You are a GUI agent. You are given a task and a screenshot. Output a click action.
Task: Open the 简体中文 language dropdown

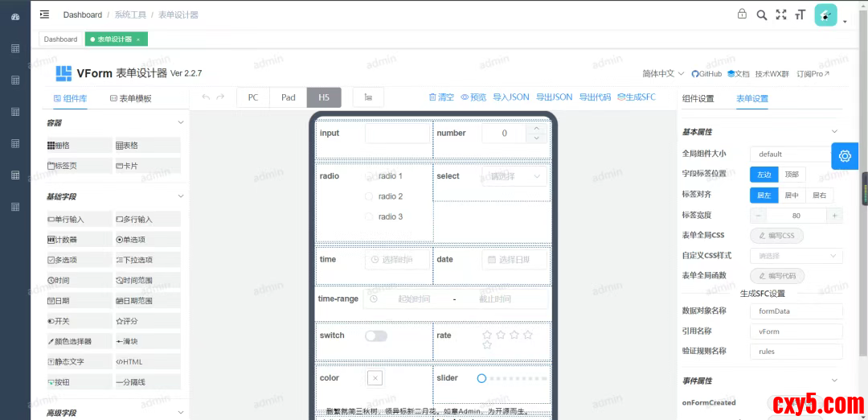click(663, 74)
